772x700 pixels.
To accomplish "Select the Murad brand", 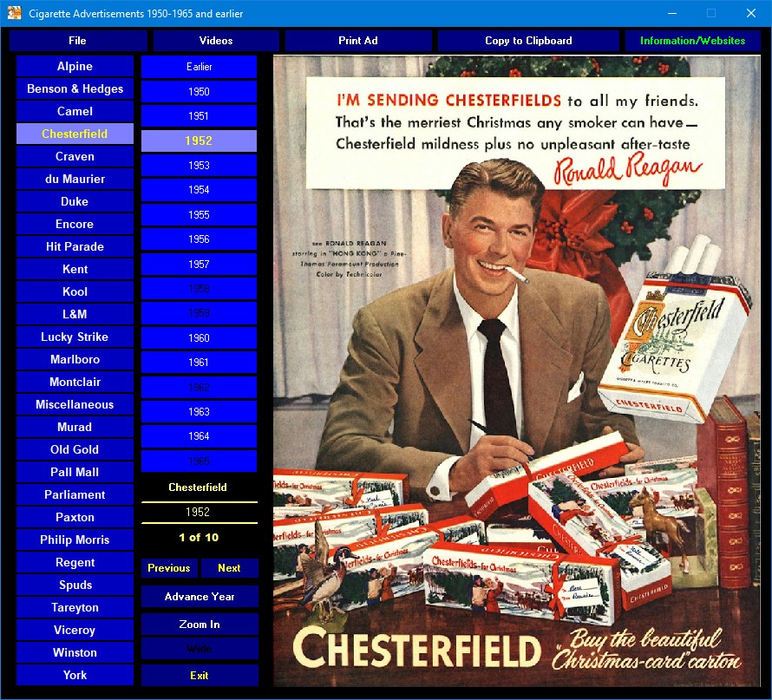I will click(x=75, y=427).
